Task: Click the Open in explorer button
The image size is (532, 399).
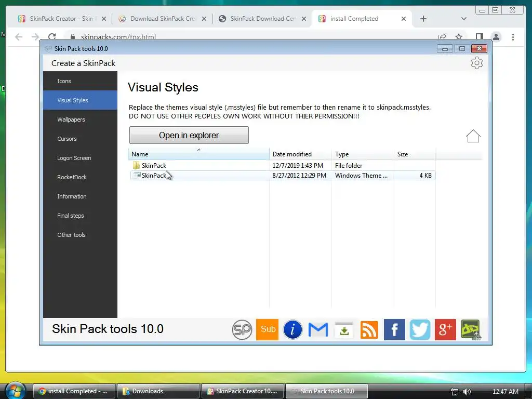Action: pyautogui.click(x=189, y=135)
